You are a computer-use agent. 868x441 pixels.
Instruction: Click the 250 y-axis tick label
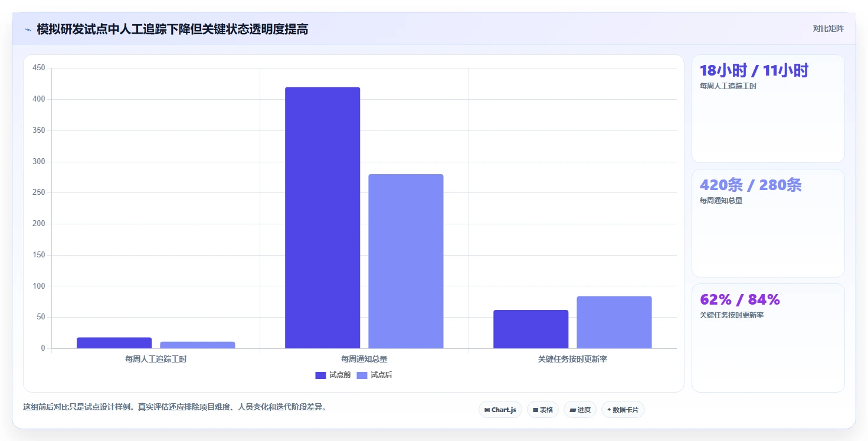[39, 193]
